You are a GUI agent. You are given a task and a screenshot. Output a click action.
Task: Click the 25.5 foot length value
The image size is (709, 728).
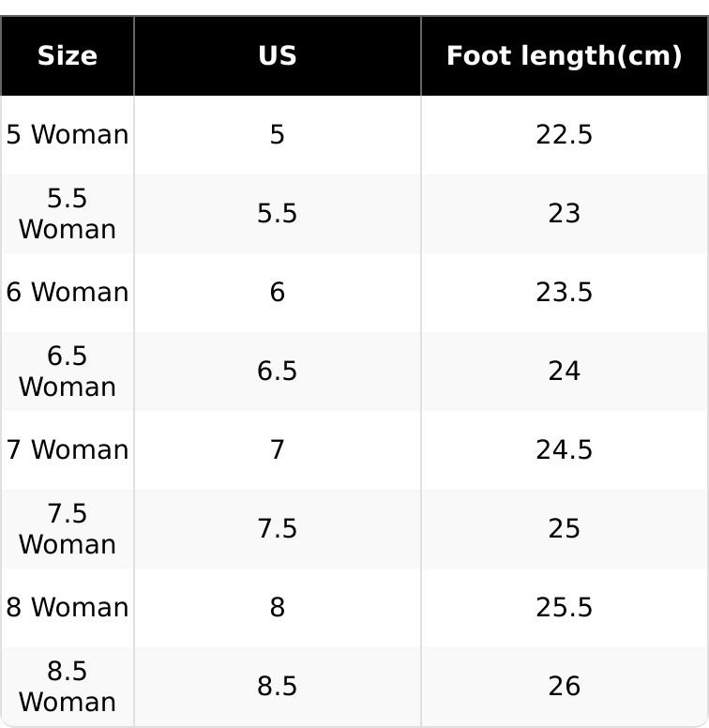coord(564,608)
